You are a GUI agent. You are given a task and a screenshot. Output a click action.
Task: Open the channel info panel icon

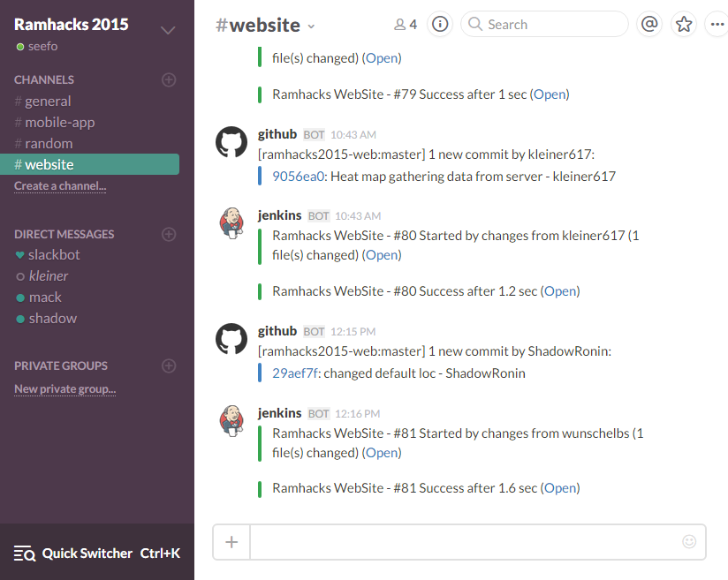[440, 24]
